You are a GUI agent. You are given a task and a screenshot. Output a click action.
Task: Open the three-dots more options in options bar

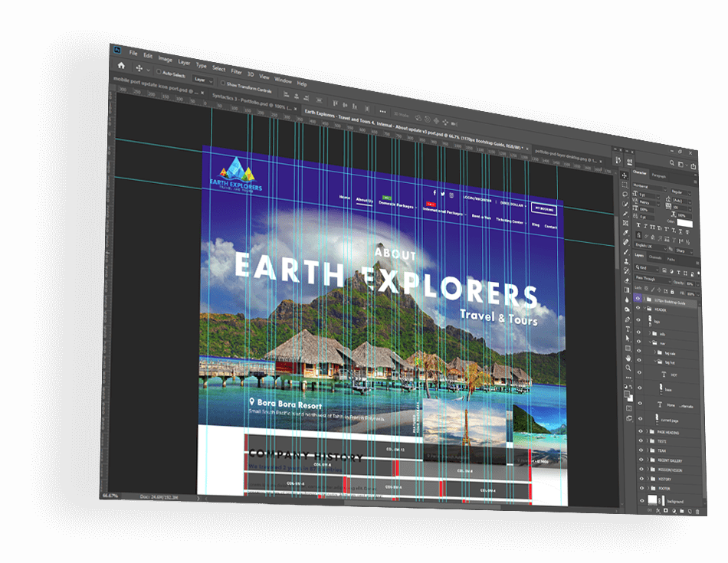[x=382, y=111]
